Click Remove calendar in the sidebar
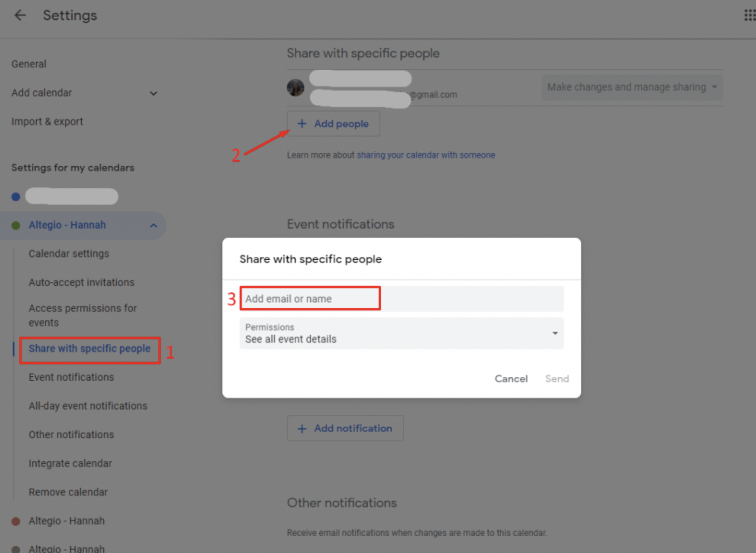This screenshot has width=756, height=553. coord(68,492)
